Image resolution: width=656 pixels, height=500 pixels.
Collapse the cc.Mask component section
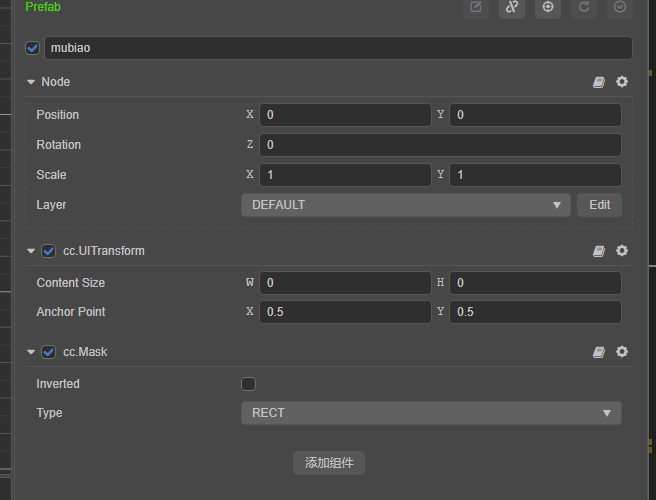[x=31, y=352]
